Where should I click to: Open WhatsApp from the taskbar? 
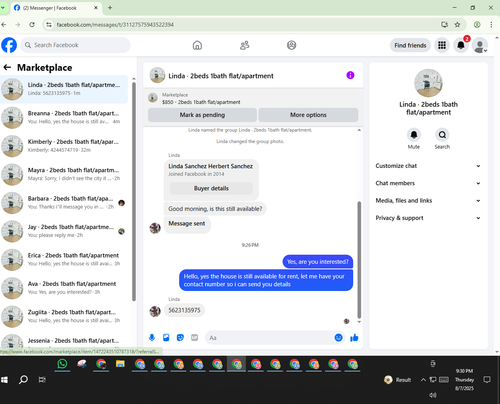[62, 364]
